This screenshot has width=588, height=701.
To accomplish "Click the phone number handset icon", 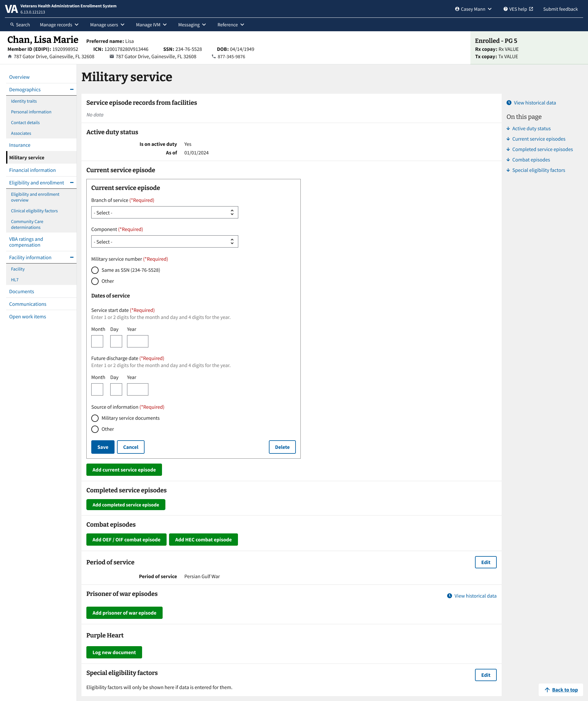I will (213, 57).
